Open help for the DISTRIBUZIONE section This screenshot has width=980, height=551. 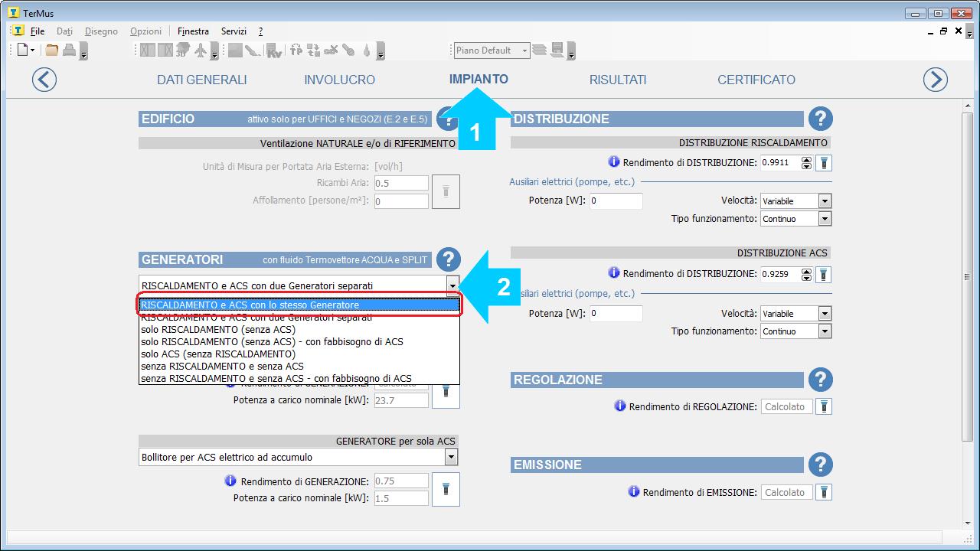820,119
